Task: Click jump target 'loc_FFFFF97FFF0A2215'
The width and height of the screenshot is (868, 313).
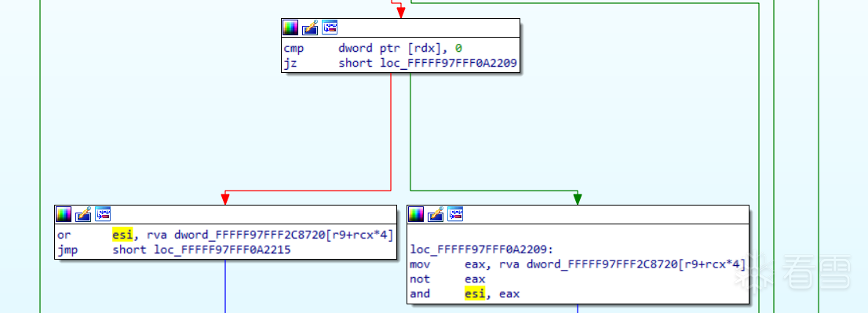Action: pyautogui.click(x=223, y=250)
